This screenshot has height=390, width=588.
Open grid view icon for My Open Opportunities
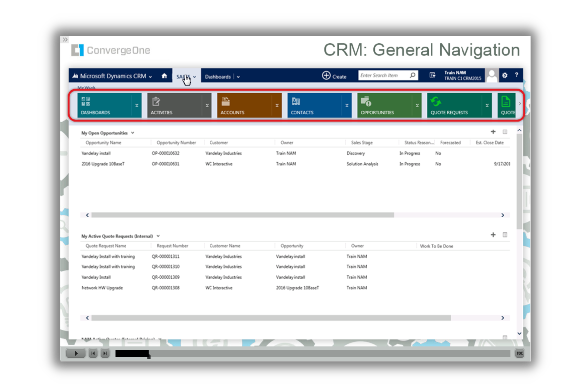(x=505, y=131)
